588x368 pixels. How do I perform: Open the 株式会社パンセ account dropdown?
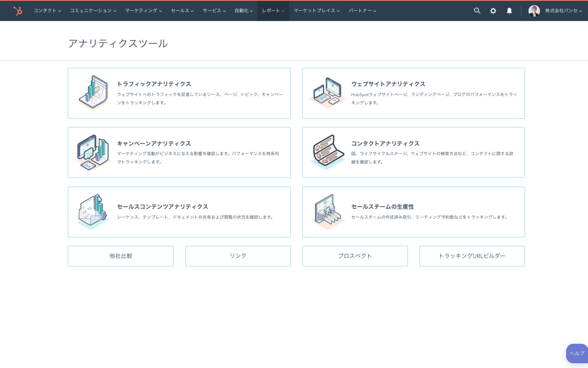pos(563,11)
